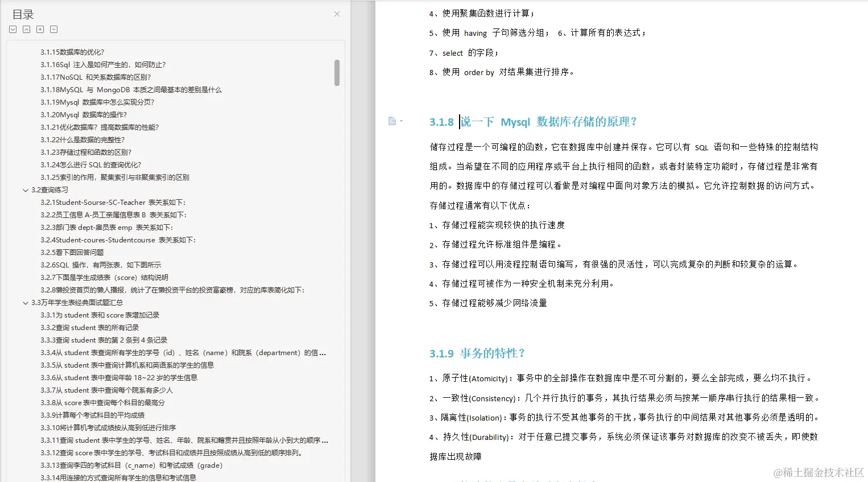The image size is (868, 482).
Task: Collapse the 3.3万年学生表经典面试题汇总 section chevron
Action: click(x=24, y=302)
